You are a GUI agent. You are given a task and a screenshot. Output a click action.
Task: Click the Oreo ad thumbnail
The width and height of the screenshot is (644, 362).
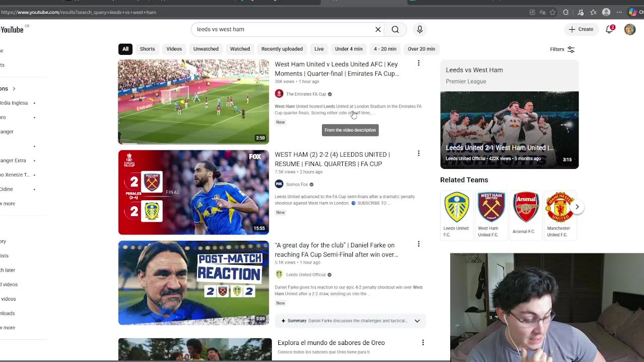(195, 350)
